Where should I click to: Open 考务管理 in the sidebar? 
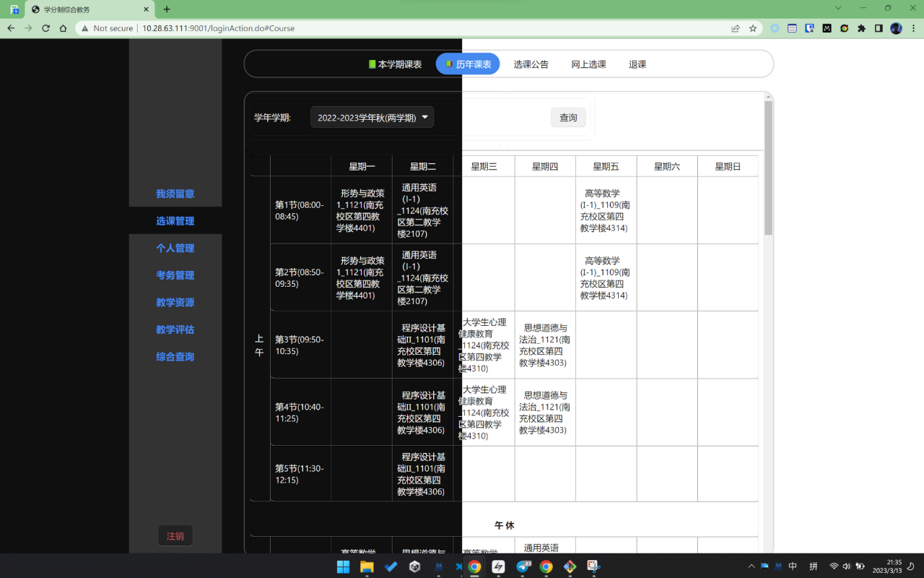(x=175, y=275)
